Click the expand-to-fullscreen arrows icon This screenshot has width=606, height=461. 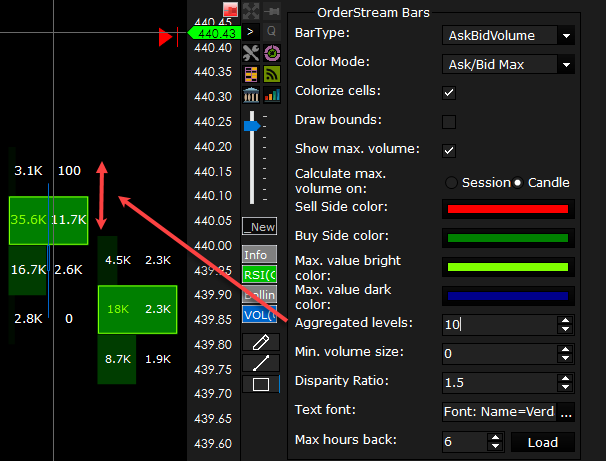[251, 10]
